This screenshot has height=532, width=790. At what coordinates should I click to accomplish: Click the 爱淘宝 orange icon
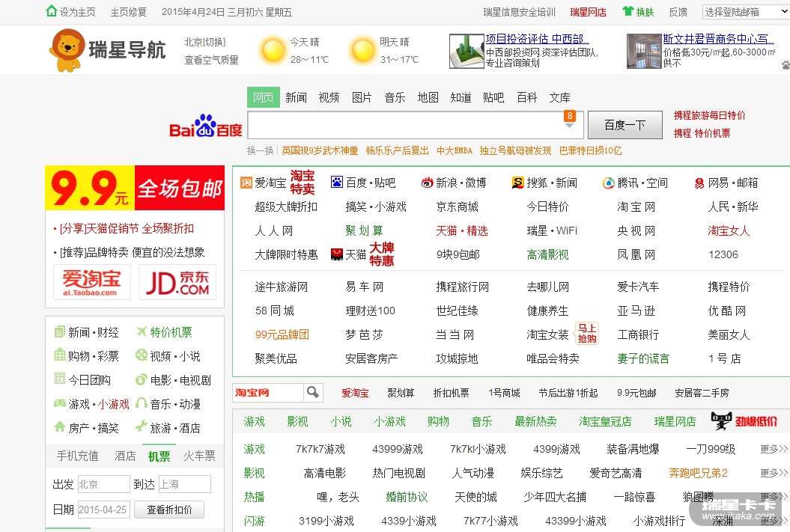246,183
